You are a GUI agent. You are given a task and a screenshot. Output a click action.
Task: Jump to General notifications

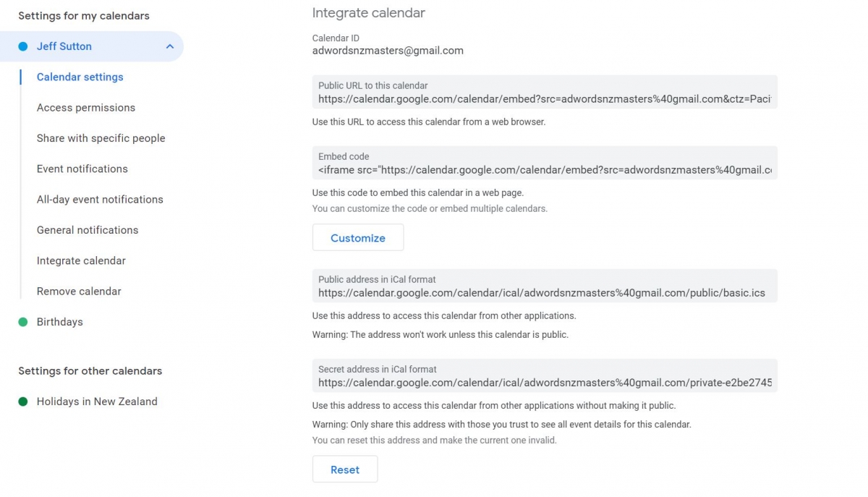click(x=88, y=230)
